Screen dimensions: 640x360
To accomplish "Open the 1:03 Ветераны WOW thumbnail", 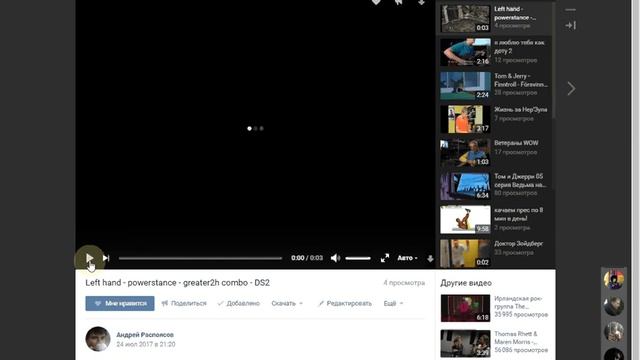I will (465, 153).
